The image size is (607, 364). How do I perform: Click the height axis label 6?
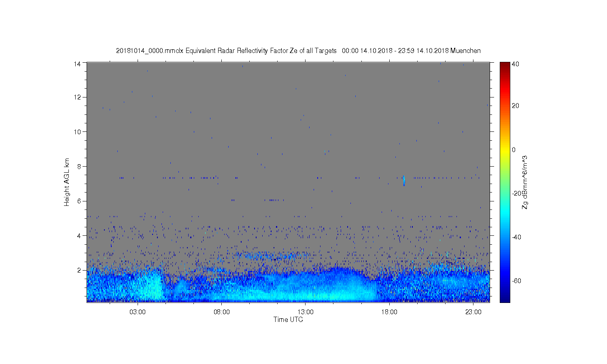pos(79,201)
